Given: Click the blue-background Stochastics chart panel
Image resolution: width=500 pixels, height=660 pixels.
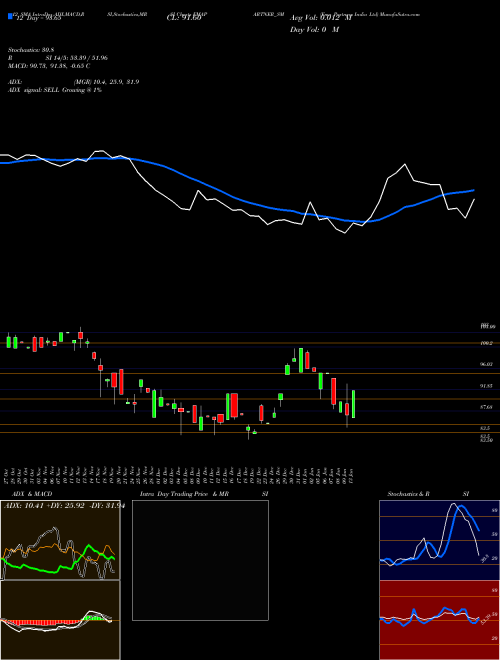Looking at the screenshot, I should 439,540.
